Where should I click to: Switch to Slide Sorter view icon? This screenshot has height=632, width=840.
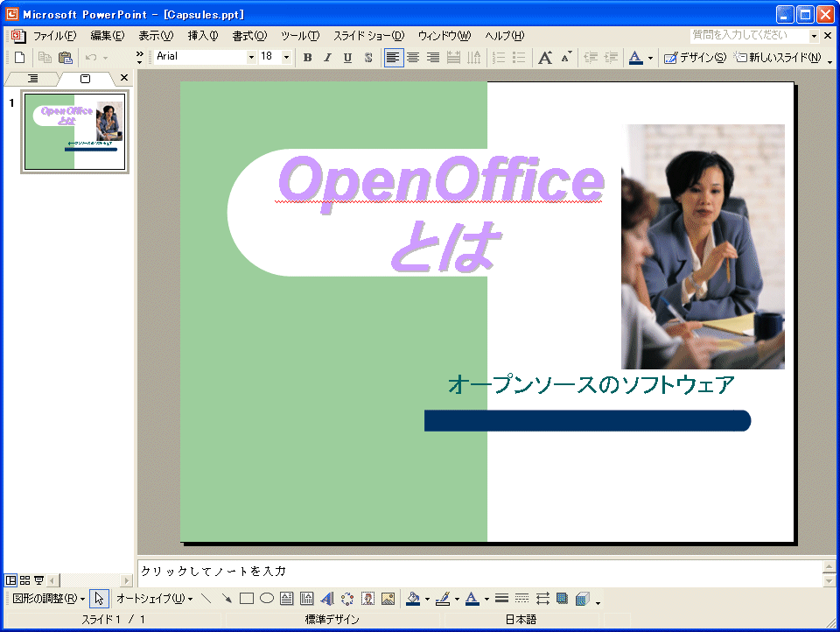(24, 580)
